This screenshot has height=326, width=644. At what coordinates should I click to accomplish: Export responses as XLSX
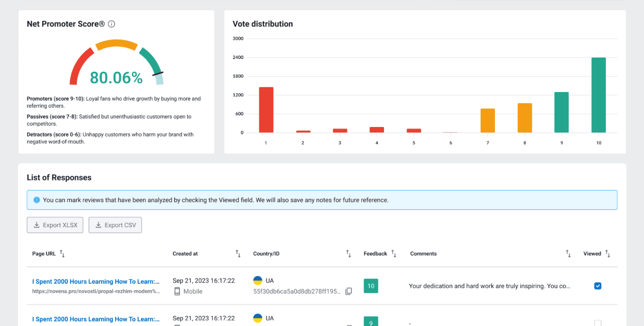coord(55,225)
